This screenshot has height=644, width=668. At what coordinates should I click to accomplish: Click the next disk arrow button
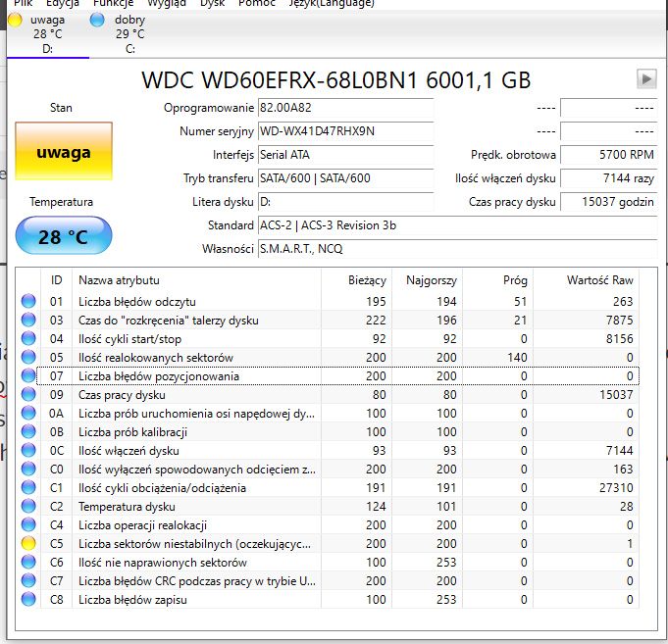[646, 79]
